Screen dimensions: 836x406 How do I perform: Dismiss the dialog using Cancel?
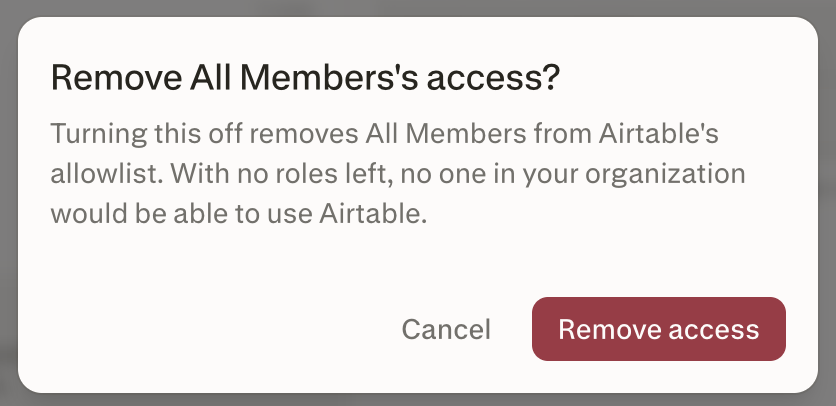(x=446, y=329)
